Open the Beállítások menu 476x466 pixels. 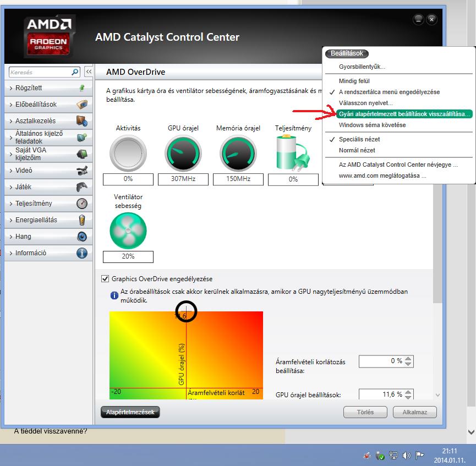click(x=347, y=53)
